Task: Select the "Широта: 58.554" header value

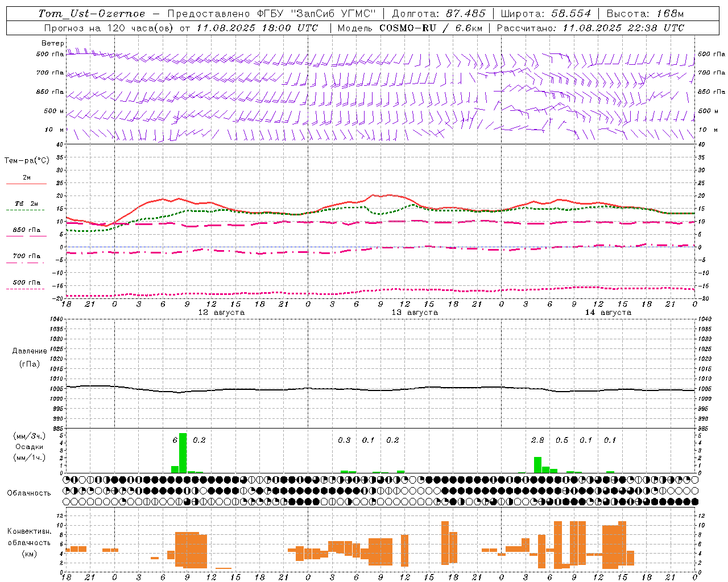Action: pos(546,14)
